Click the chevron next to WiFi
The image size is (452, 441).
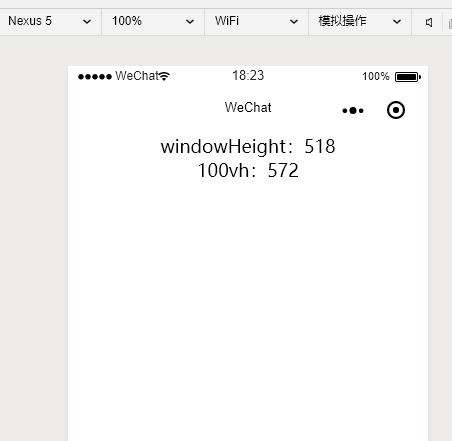(x=294, y=22)
